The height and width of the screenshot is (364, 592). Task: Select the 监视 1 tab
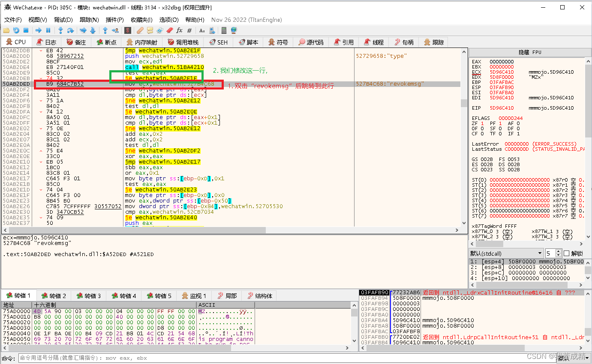pos(194,295)
